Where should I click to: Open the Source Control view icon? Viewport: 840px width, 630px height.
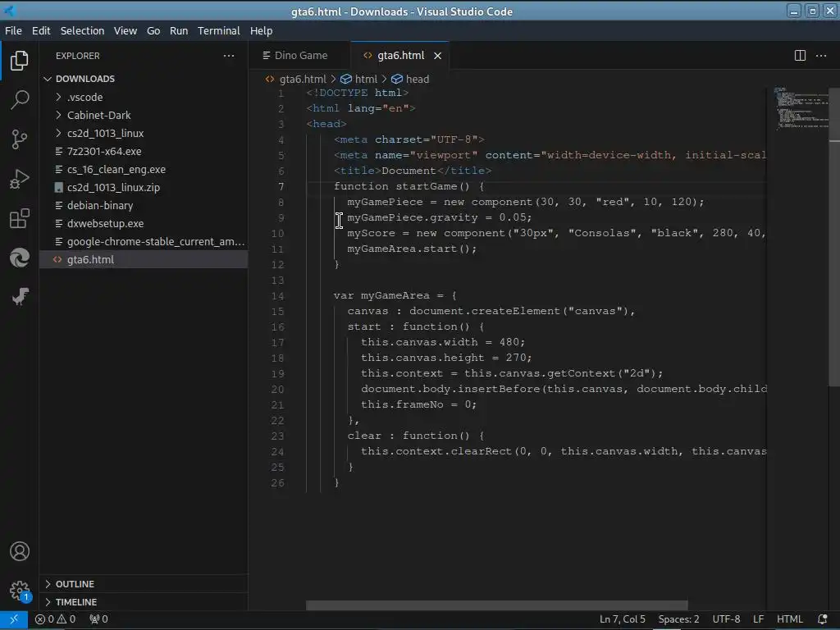pyautogui.click(x=20, y=139)
